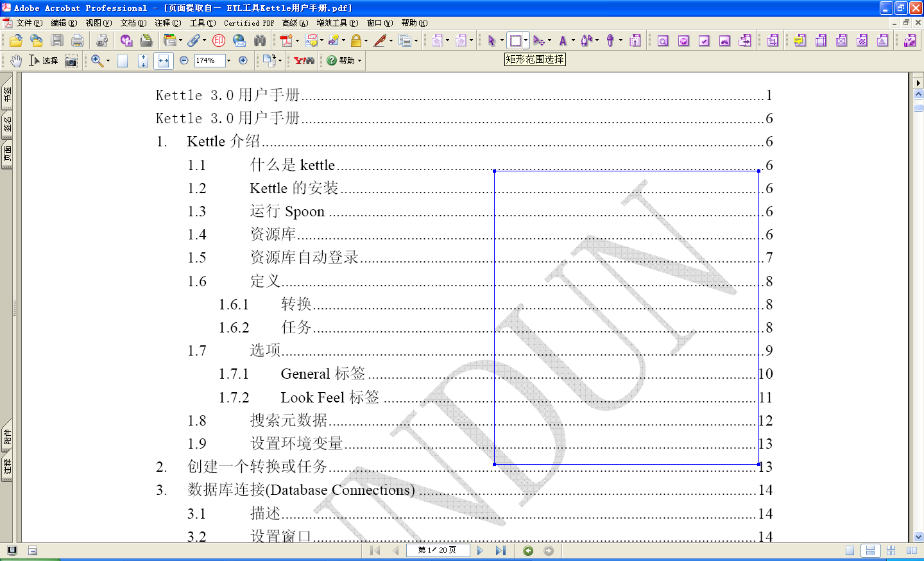Open the 增效工具(P) menu
Viewport: 924px width, 561px height.
tap(337, 23)
